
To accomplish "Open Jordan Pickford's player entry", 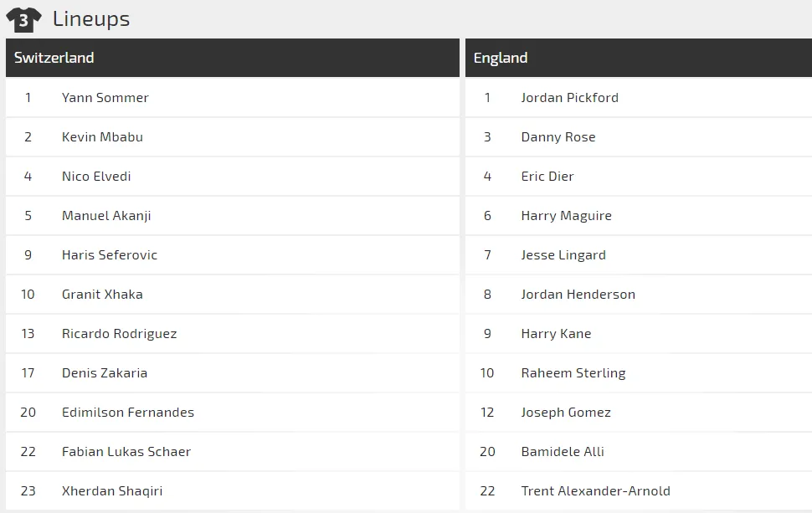I will (x=569, y=98).
